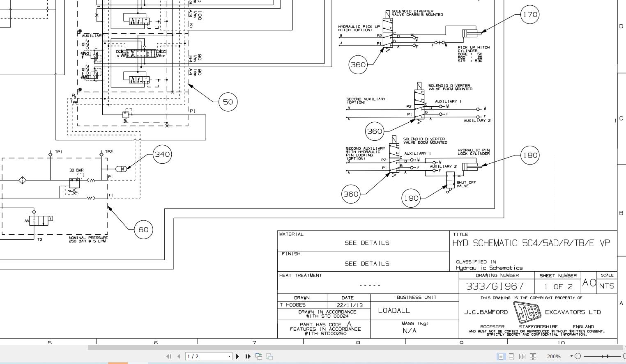Image resolution: width=626 pixels, height=364 pixels.
Task: Click the drawn-by name T HODGES
Action: point(293,305)
